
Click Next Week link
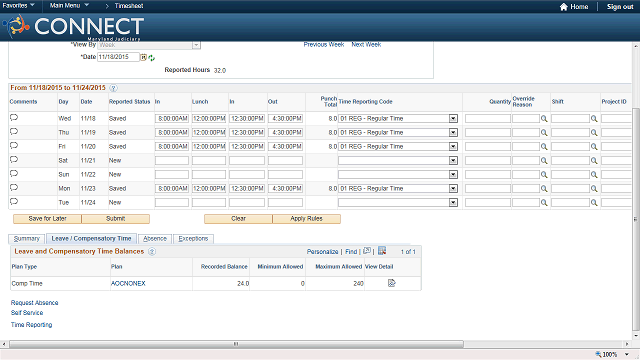366,44
